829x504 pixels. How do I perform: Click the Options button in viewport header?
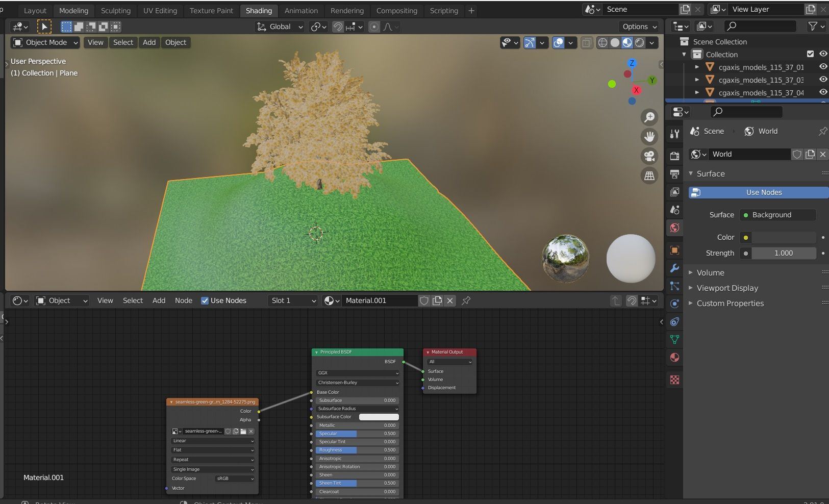coord(639,27)
